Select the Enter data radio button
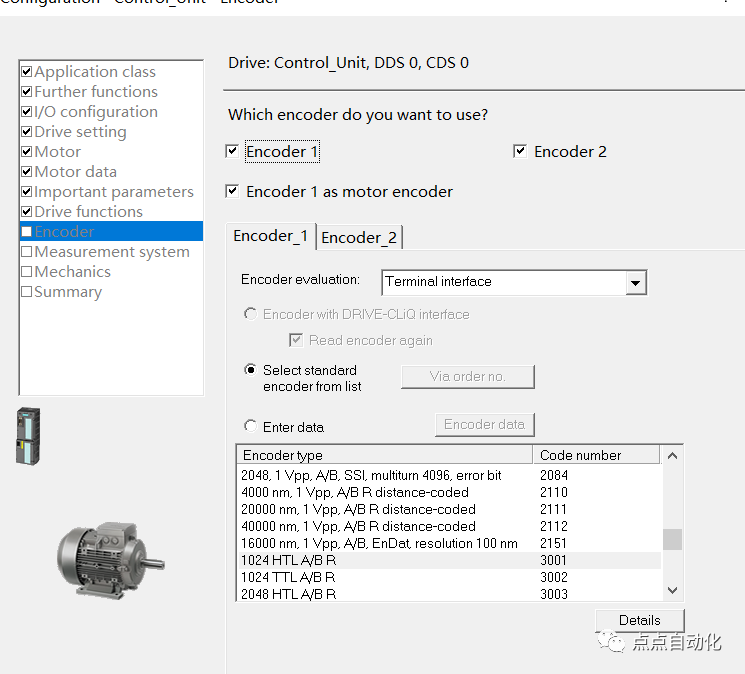Image resolution: width=745 pixels, height=674 pixels. coord(250,426)
